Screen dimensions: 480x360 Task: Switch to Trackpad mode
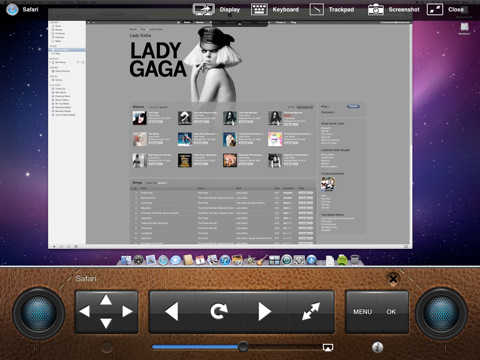(317, 9)
